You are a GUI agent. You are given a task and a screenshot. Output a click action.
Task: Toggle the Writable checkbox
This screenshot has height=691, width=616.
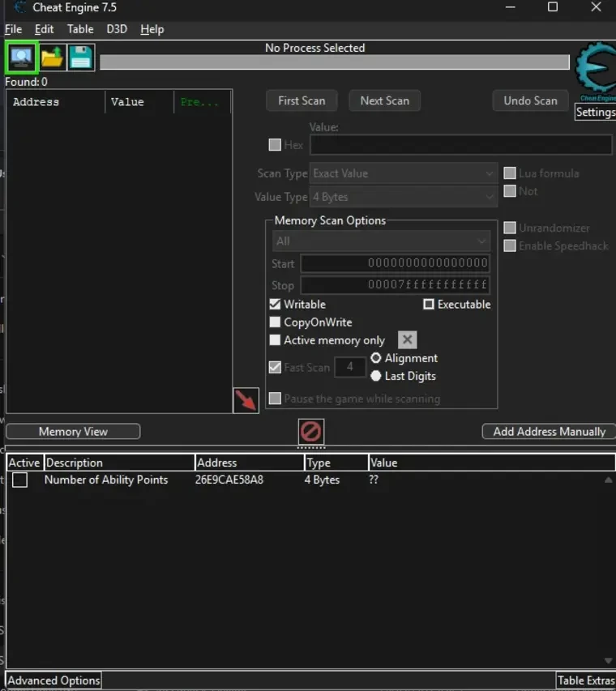click(x=276, y=305)
